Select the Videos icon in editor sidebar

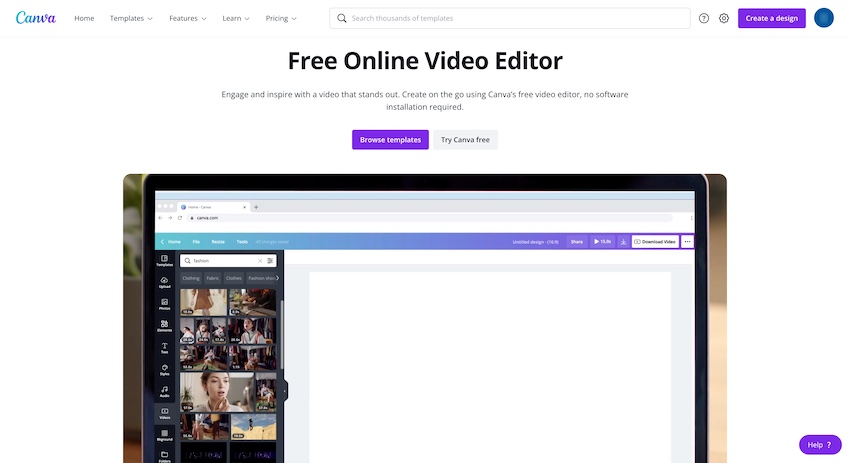click(x=164, y=414)
